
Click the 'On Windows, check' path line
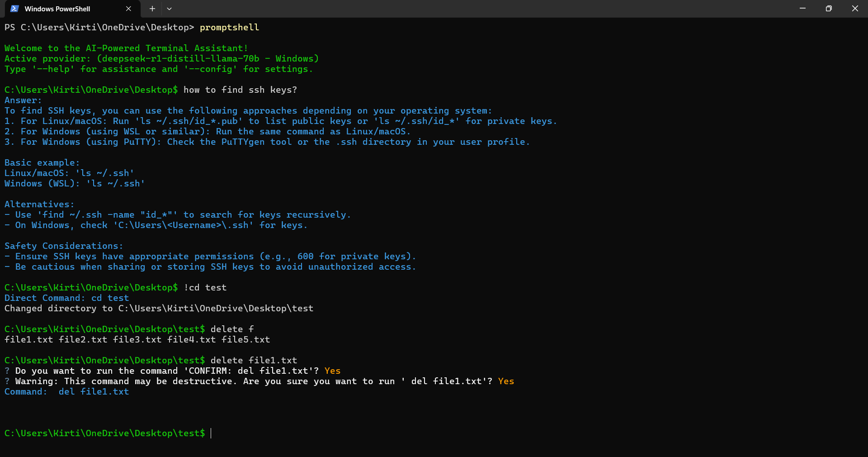[x=156, y=225]
